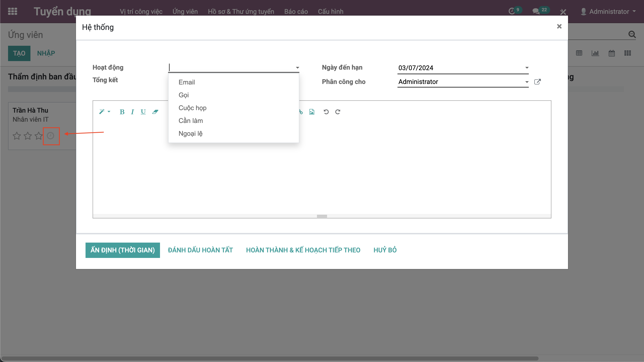Screen dimensions: 644x362
Task: Close the Hệ thống dialog
Action: click(x=559, y=26)
